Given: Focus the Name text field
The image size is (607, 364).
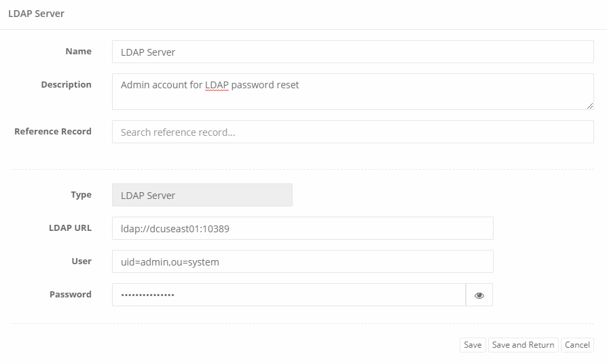Looking at the screenshot, I should point(352,52).
